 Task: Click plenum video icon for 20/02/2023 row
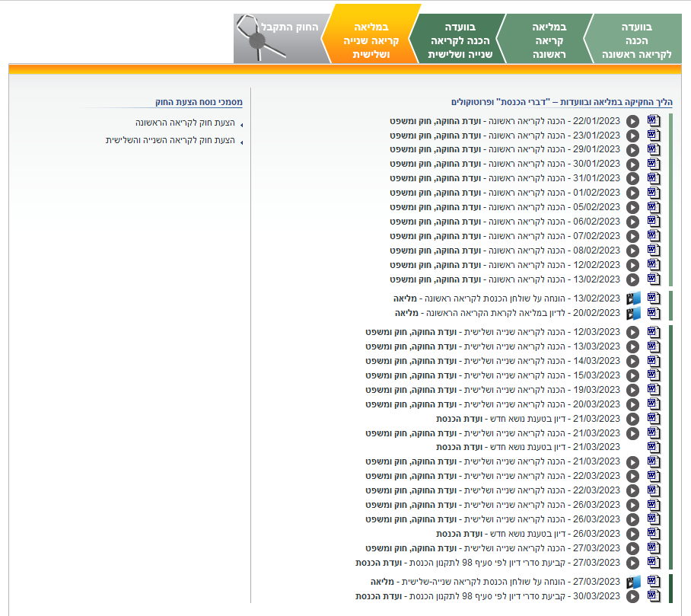click(633, 313)
